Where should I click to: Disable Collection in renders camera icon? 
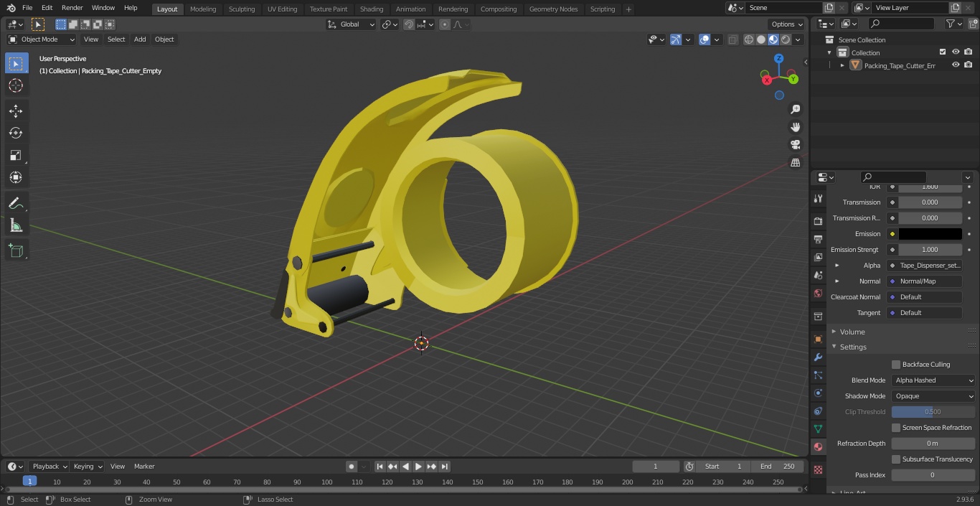tap(969, 52)
